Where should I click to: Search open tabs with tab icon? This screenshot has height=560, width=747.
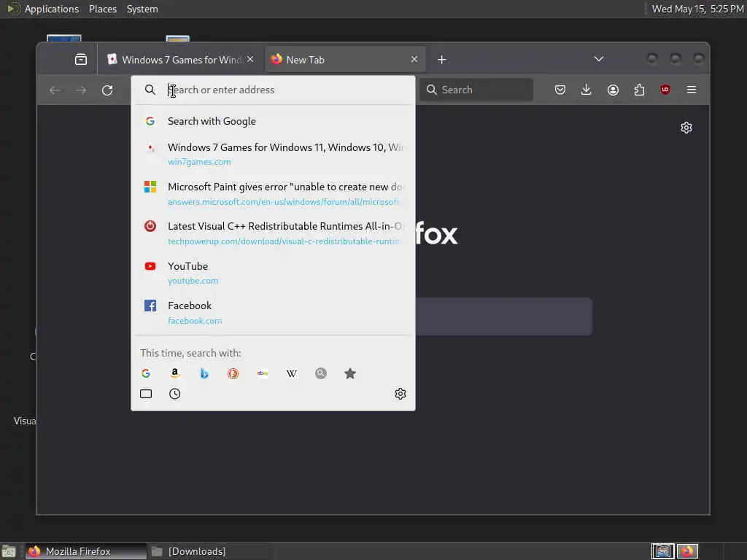tap(146, 394)
